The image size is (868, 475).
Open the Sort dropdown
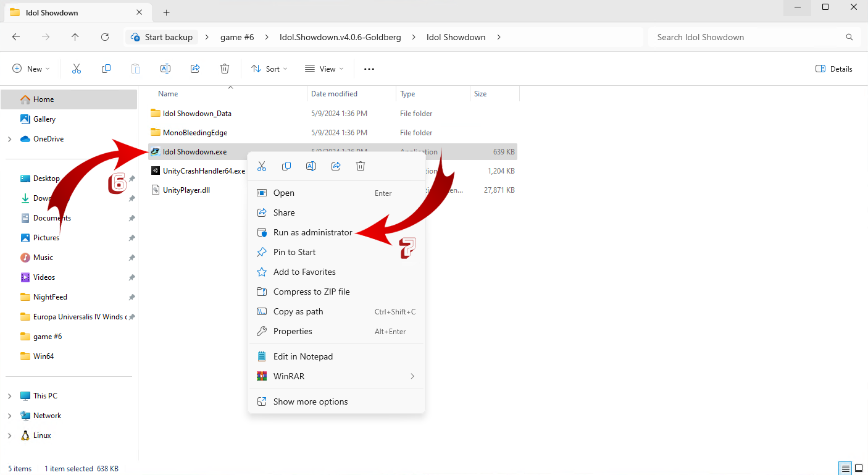coord(270,69)
